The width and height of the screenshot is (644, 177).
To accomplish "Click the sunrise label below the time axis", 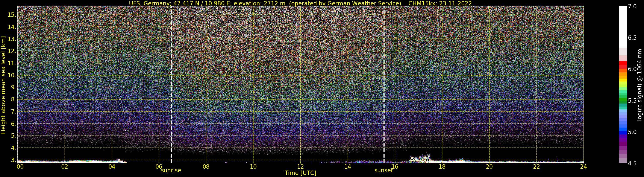I will 171,171.
